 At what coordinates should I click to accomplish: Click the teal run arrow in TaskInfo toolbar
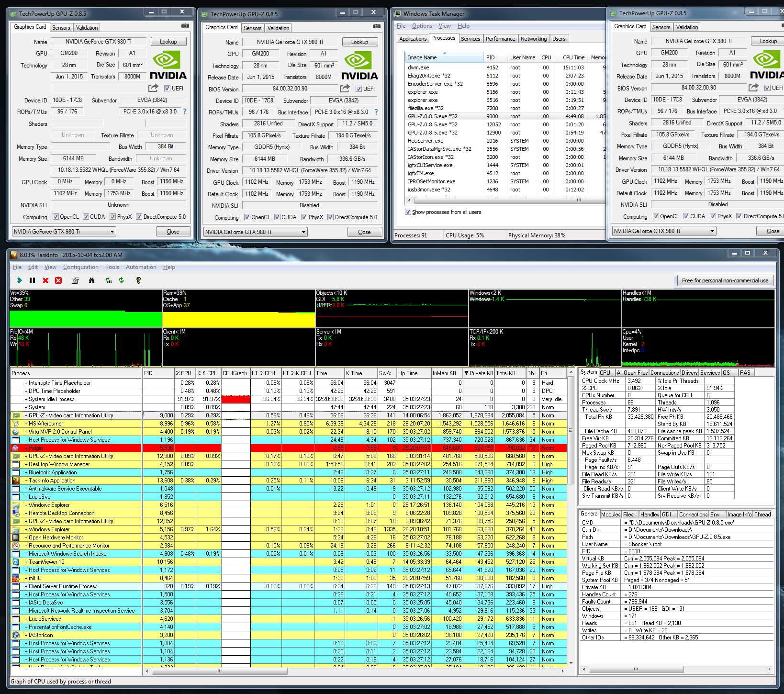tap(19, 280)
